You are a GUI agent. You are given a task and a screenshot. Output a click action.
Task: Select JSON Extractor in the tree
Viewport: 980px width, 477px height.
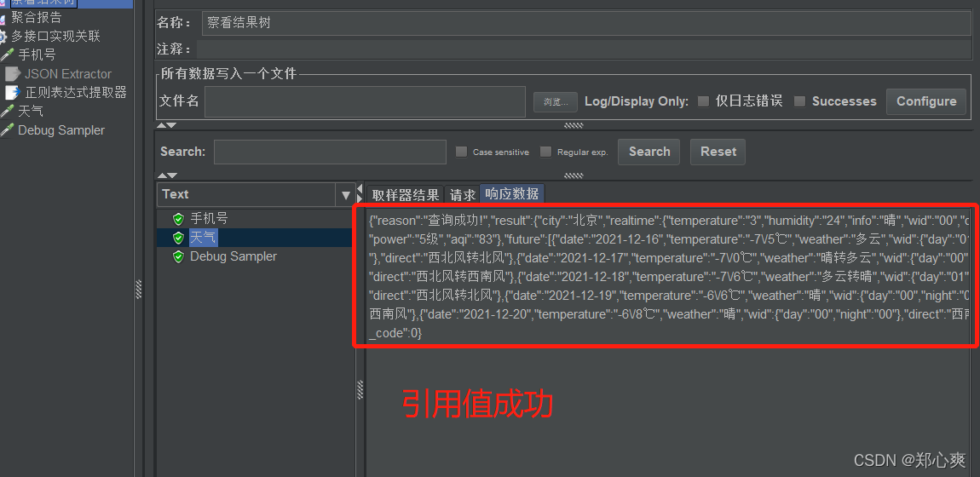click(68, 73)
